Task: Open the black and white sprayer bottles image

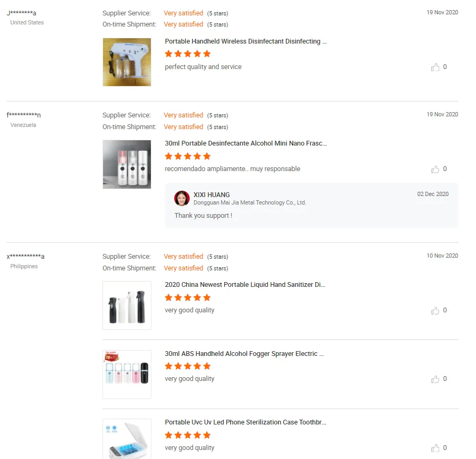Action: pos(126,305)
